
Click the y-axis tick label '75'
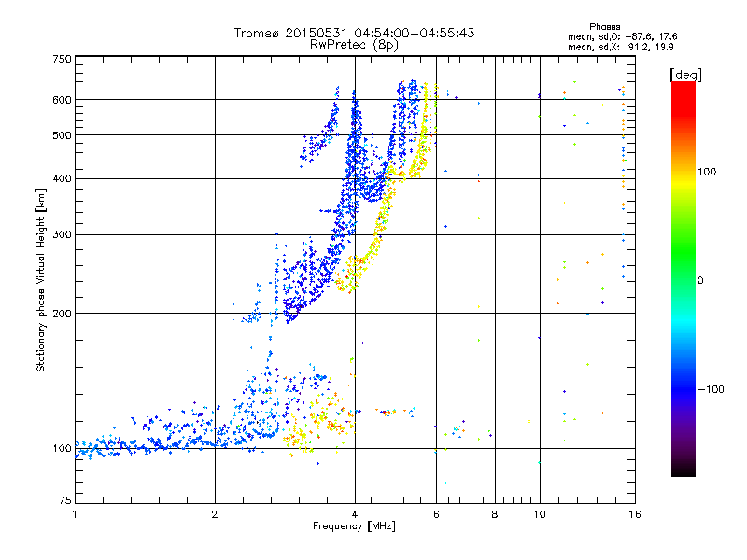pyautogui.click(x=64, y=500)
